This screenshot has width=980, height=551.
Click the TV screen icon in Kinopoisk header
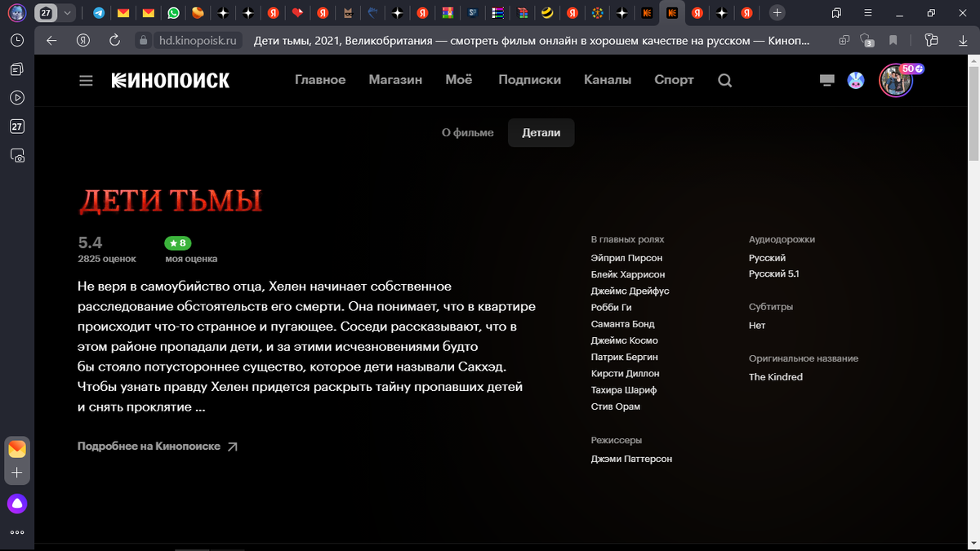click(826, 80)
